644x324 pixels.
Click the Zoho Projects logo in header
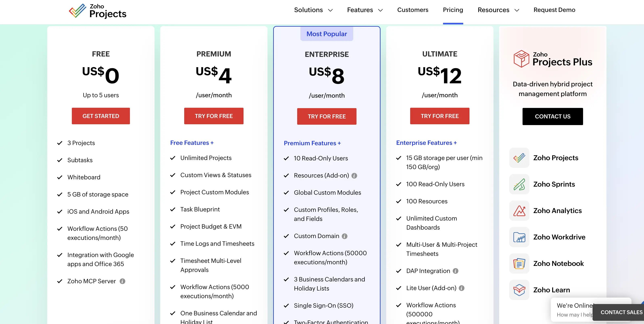coord(97,11)
